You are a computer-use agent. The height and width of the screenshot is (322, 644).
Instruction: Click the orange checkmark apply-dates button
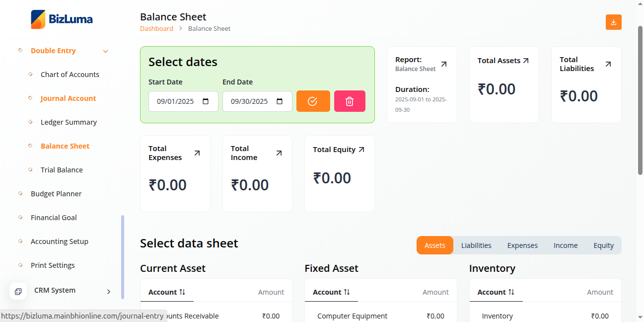[x=313, y=101]
